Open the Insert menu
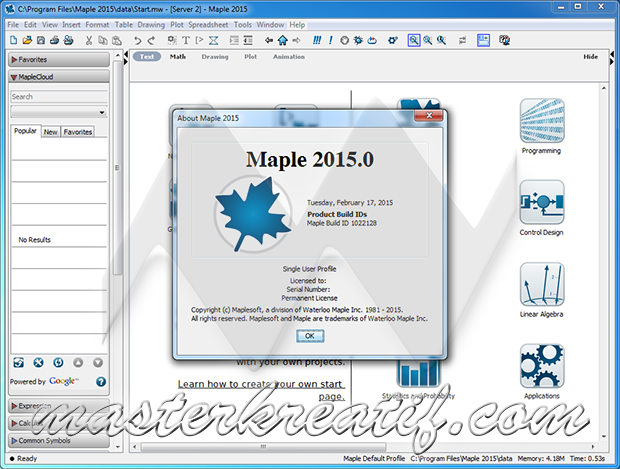 pos(71,25)
